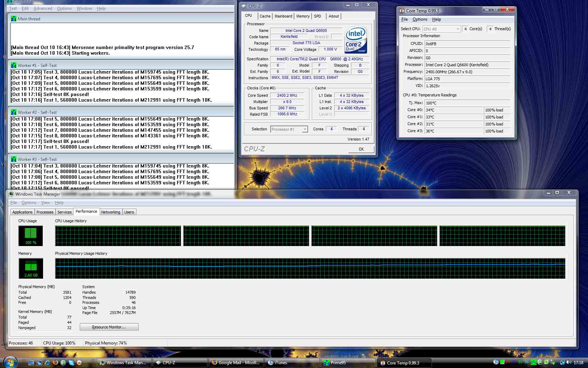The height and width of the screenshot is (368, 588).
Task: Click the Core Speed value 2400.2 MHz
Action: pos(287,95)
